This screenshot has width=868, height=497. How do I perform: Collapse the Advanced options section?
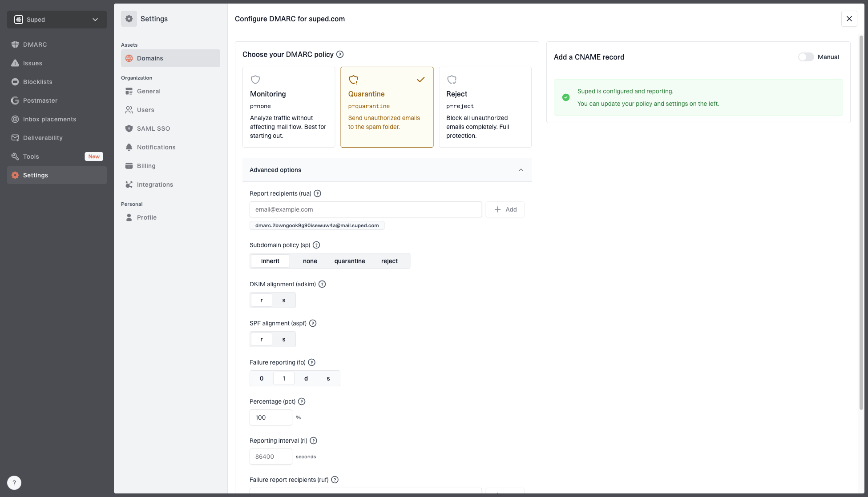387,170
